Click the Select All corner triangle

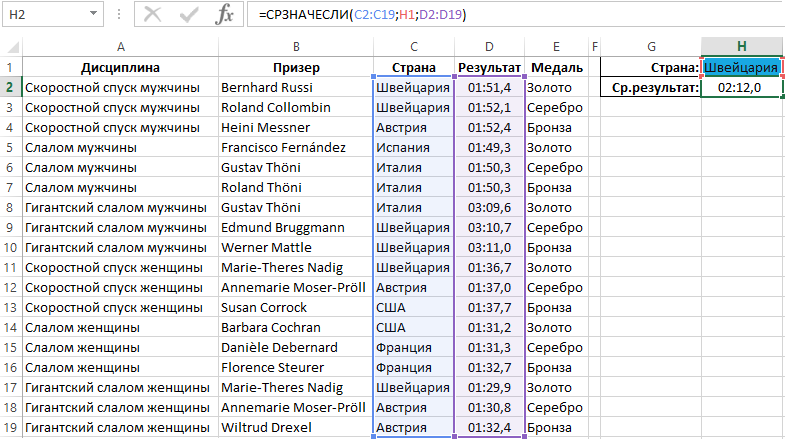click(11, 47)
